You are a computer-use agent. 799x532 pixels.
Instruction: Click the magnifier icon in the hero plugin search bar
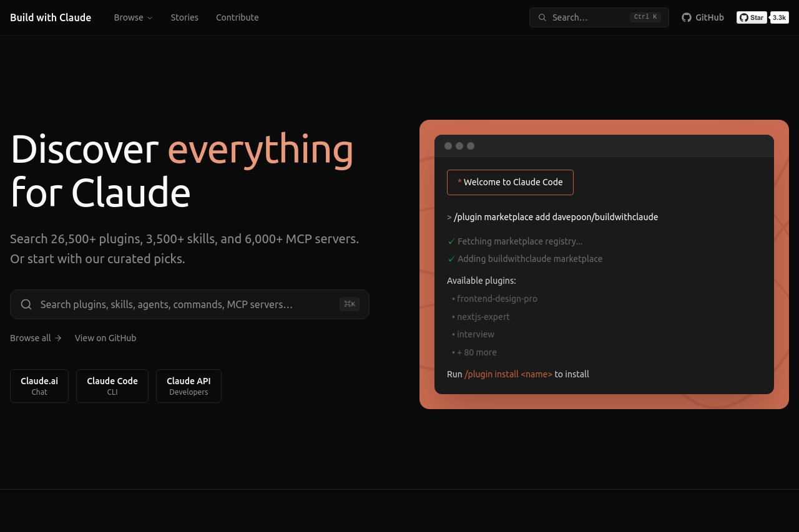(x=26, y=304)
